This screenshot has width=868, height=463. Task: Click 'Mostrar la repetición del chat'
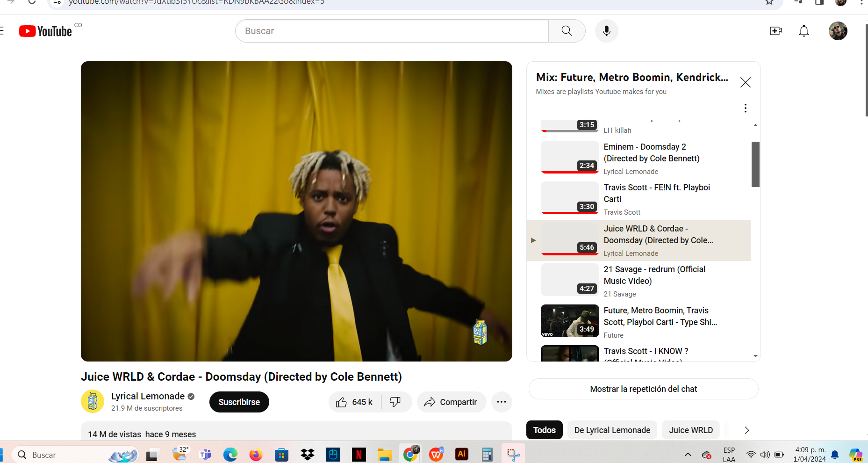[x=643, y=389]
